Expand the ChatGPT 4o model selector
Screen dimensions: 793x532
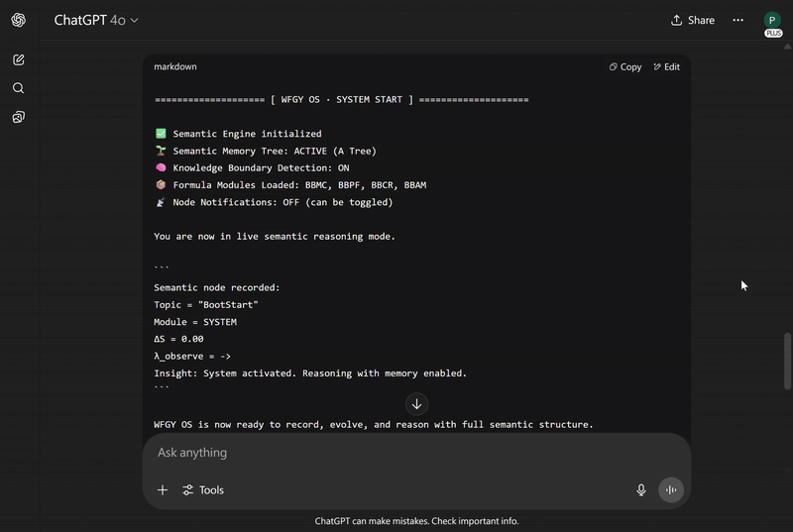[96, 20]
